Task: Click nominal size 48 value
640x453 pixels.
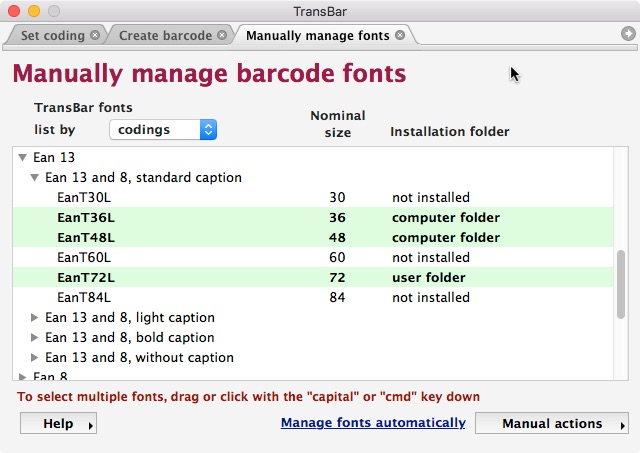Action: 337,237
